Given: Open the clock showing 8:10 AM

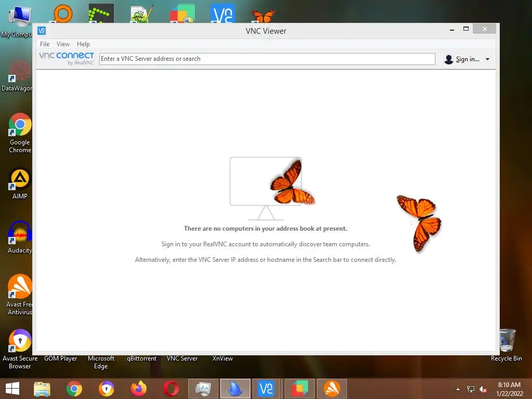Looking at the screenshot, I should click(509, 389).
